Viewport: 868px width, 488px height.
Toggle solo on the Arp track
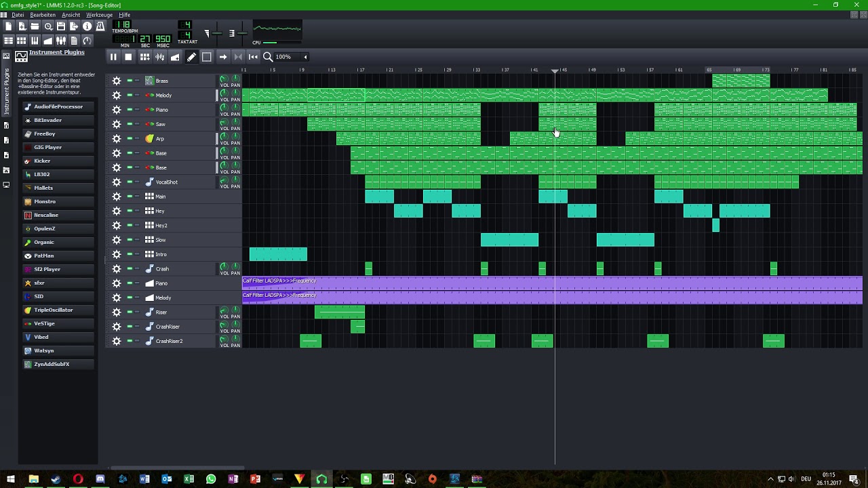click(x=137, y=138)
